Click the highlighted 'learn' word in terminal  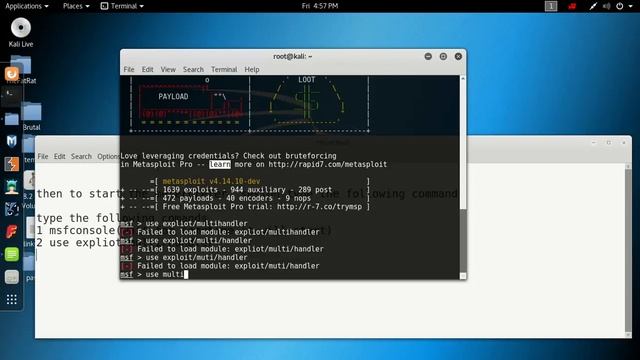(220, 164)
